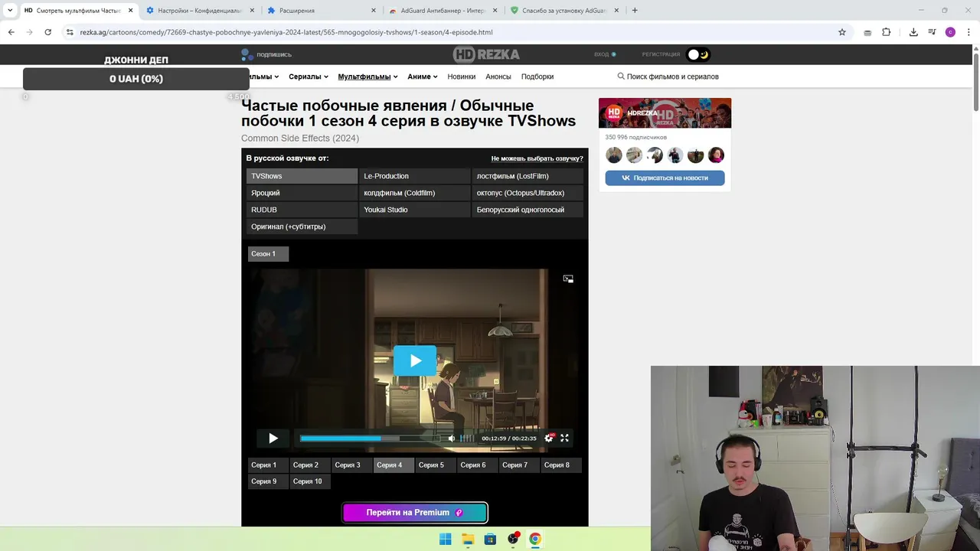Viewport: 980px width, 551px height.
Task: Select лостфильм (LostFilm) voiceover
Action: point(528,176)
